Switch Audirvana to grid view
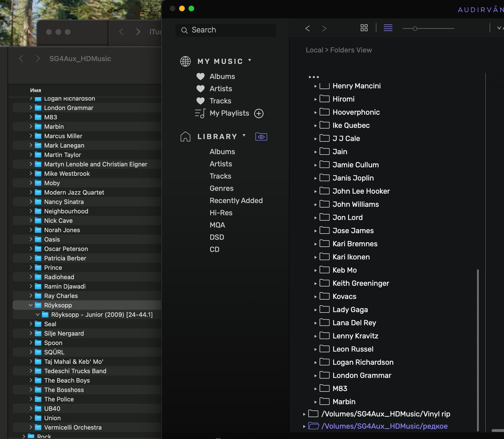Viewport: 504px width, 439px height. (364, 28)
